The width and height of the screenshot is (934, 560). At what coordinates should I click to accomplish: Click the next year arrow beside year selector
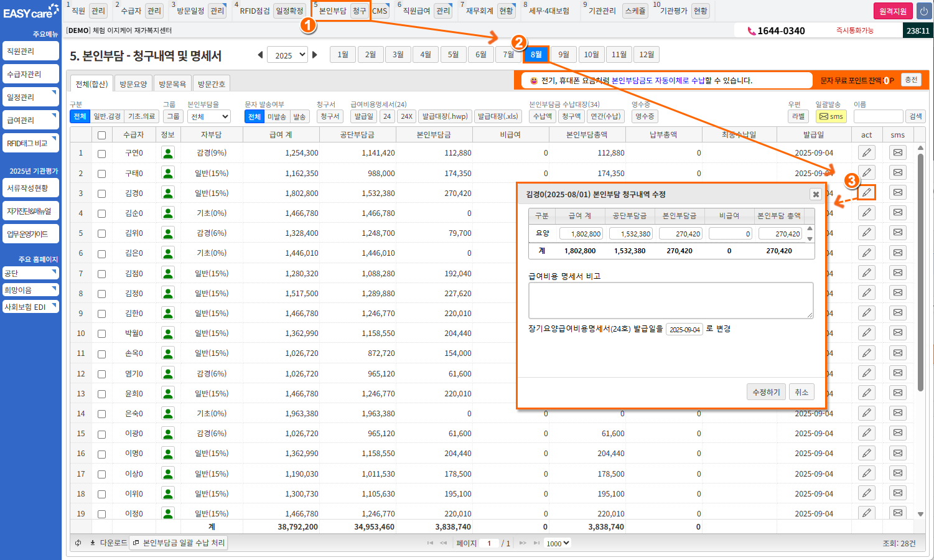(x=315, y=55)
